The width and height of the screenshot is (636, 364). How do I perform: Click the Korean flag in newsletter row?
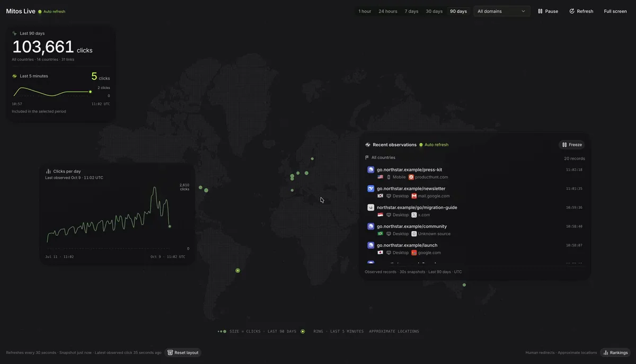click(x=380, y=196)
